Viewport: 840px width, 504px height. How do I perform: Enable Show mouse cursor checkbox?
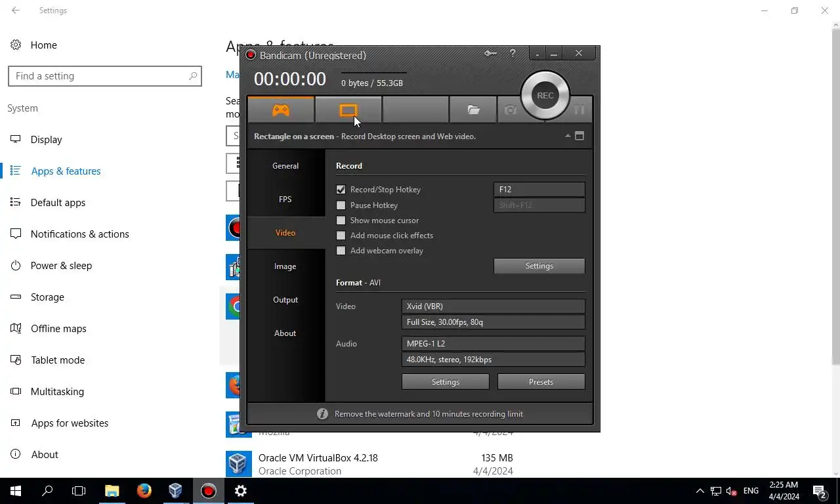click(x=341, y=220)
